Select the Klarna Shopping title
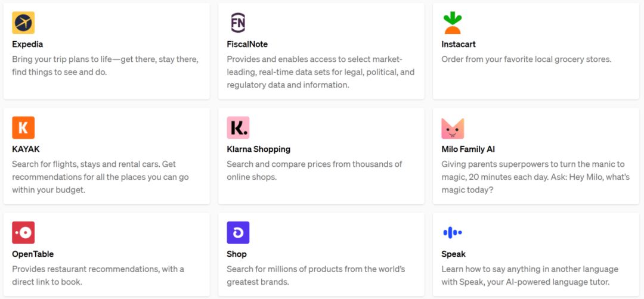Screen dimensions: 644x299 (x=258, y=149)
